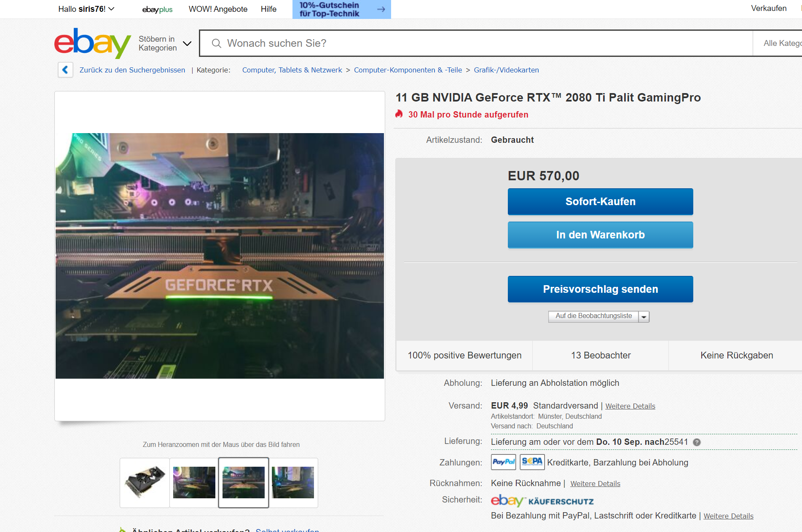The image size is (802, 532).
Task: Click the 10%-Gutschein für Top-Technik banner
Action: pyautogui.click(x=342, y=9)
